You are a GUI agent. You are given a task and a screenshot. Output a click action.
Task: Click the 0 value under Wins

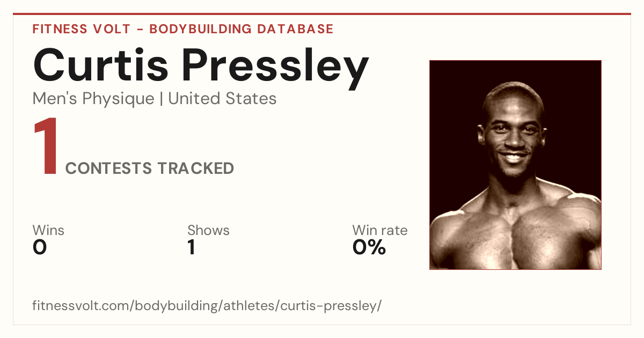coord(40,247)
